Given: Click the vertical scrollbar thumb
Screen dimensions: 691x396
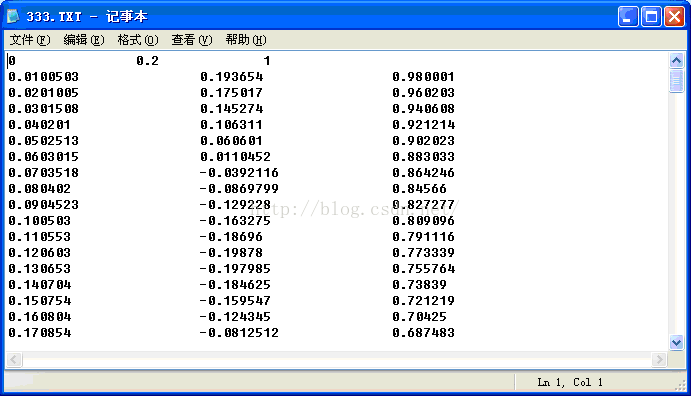Looking at the screenshot, I should point(676,81).
